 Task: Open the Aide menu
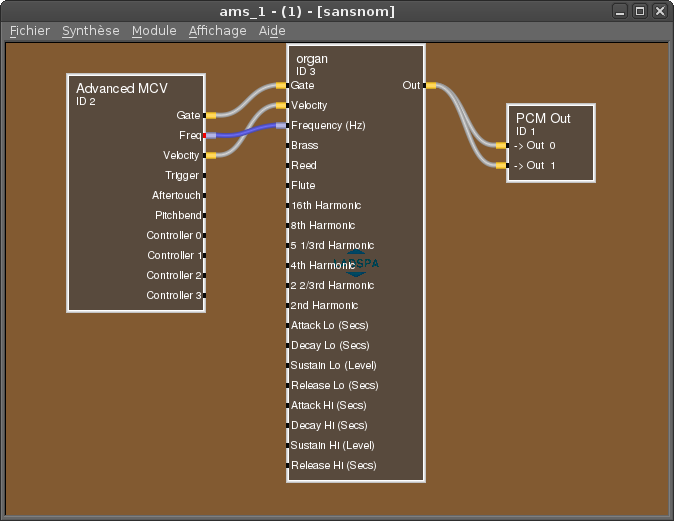pos(272,31)
